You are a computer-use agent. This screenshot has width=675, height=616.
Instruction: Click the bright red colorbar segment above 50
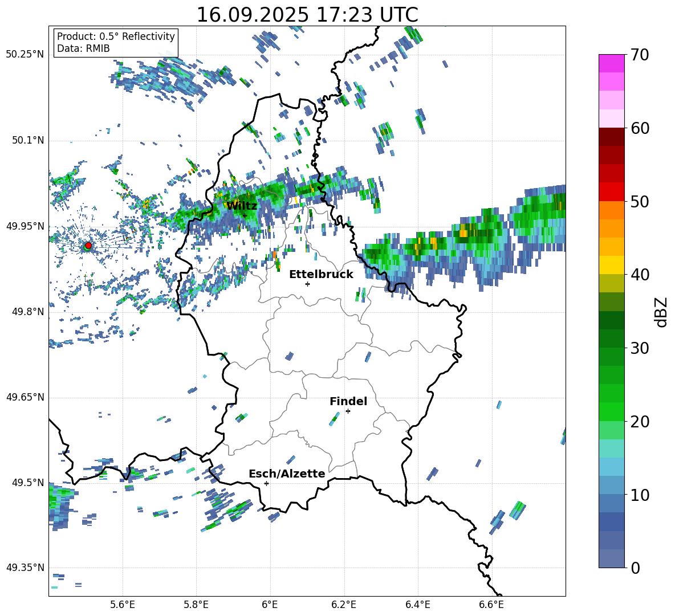click(x=611, y=191)
